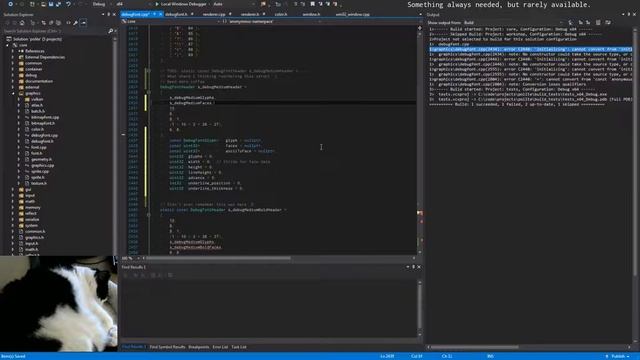The image size is (640, 360).
Task: Click the cat webcam overlay thumbnail
Action: click(x=59, y=304)
